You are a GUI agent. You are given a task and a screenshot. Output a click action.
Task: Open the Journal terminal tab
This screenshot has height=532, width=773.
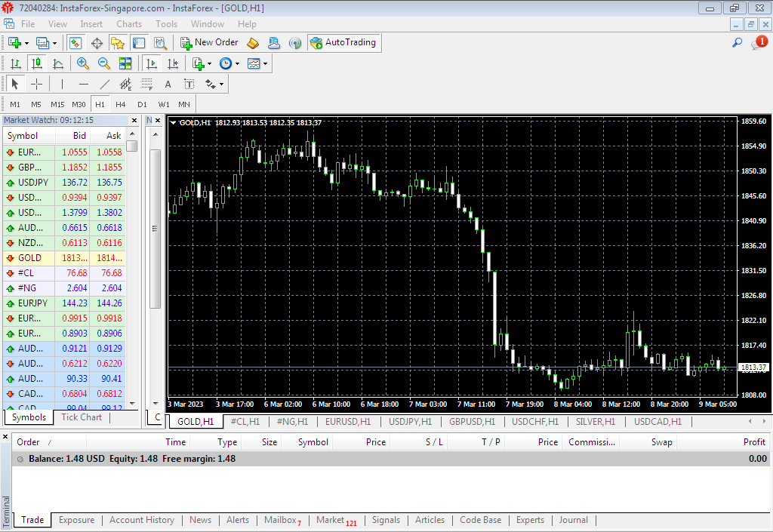point(574,520)
